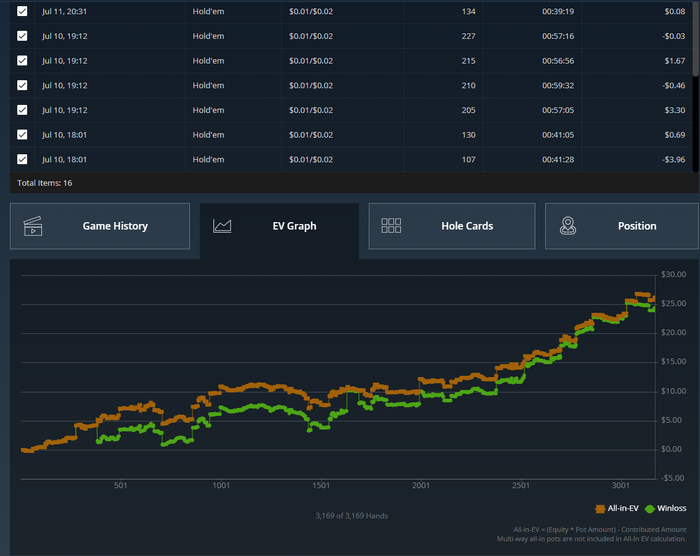Uncheck the checkbox for the 107-hands session
Viewport: 700px width, 556px height.
pyautogui.click(x=22, y=159)
